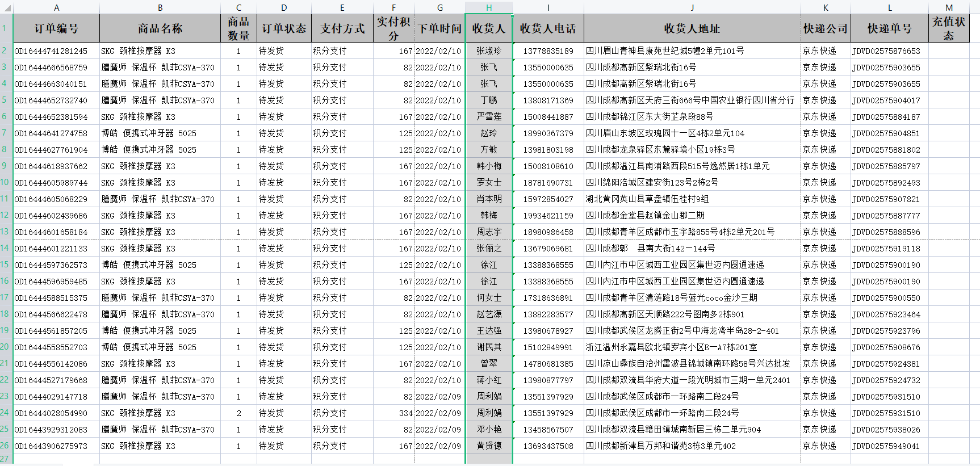Select phone number 17318636891
The height and width of the screenshot is (466, 980).
548,298
